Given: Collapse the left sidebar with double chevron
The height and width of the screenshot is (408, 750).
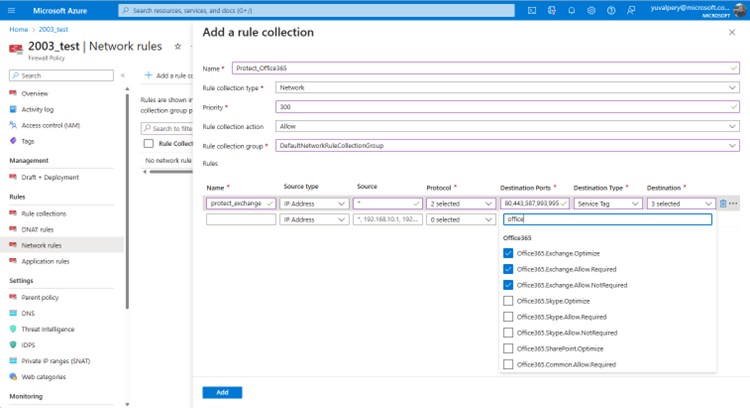Looking at the screenshot, I should [122, 75].
